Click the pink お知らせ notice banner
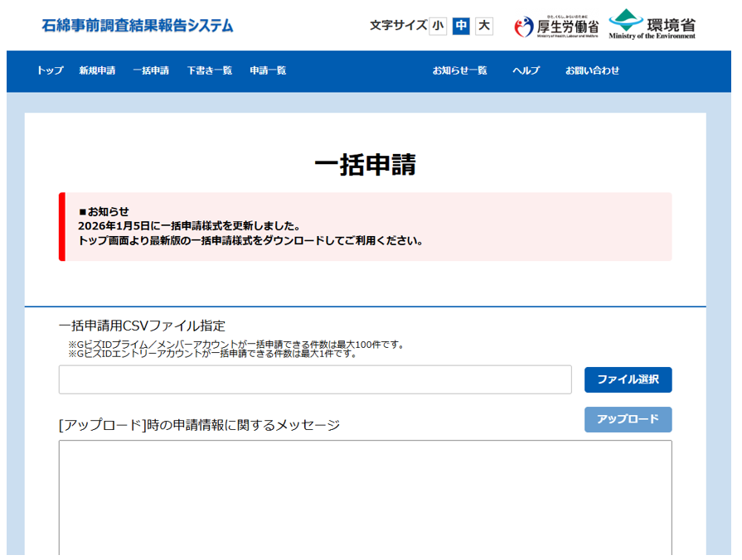This screenshot has width=742, height=560. point(365,226)
